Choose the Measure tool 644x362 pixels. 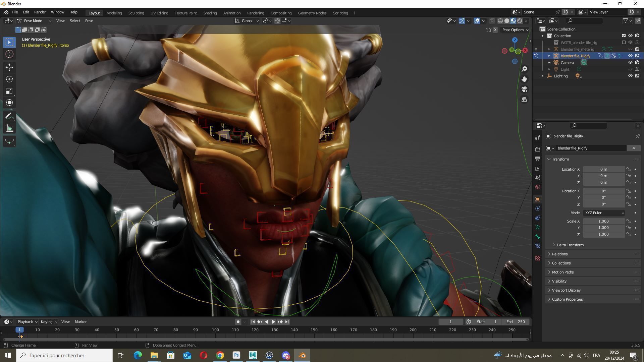click(x=9, y=128)
